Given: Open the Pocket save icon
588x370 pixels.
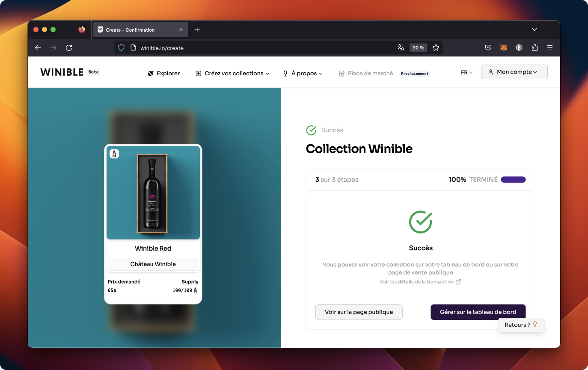Looking at the screenshot, I should point(488,48).
